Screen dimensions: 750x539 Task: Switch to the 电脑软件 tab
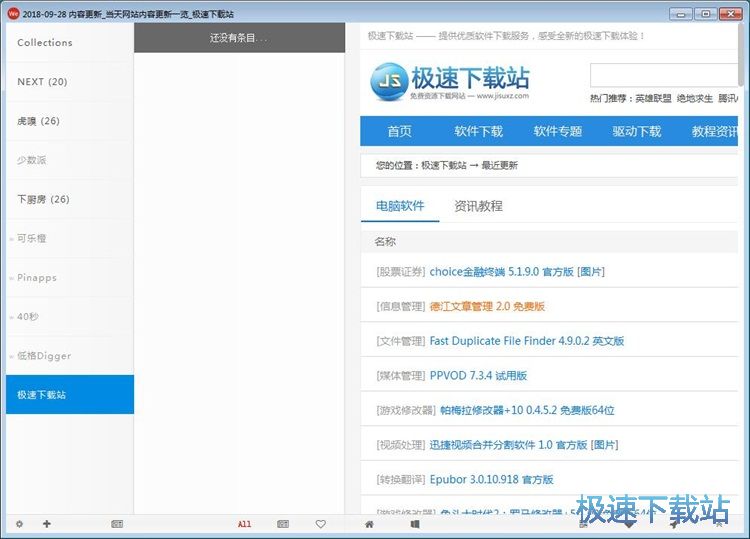400,206
